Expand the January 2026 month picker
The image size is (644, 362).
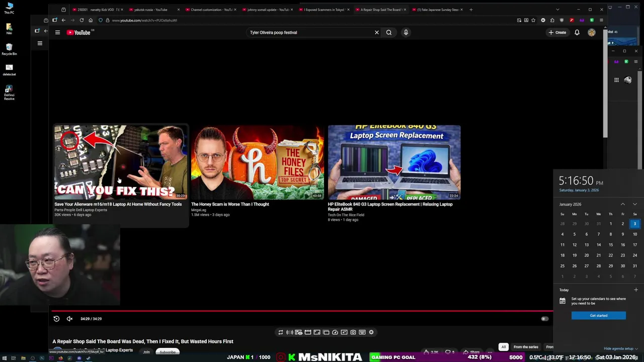click(x=570, y=204)
